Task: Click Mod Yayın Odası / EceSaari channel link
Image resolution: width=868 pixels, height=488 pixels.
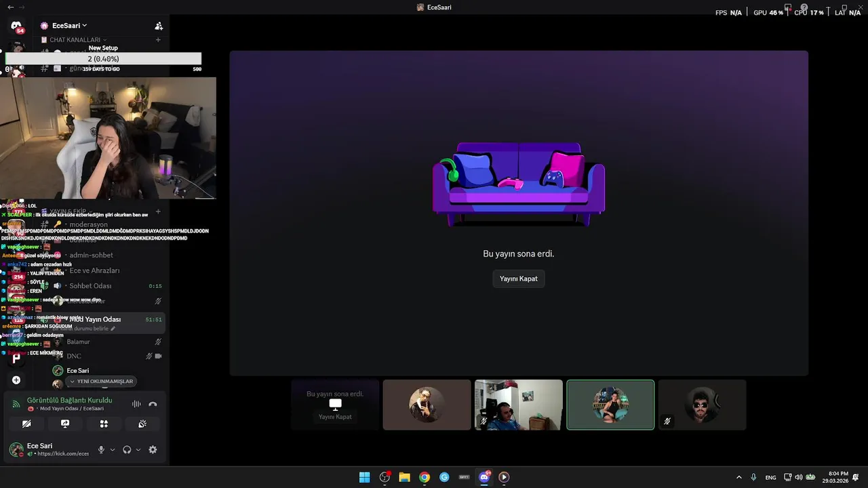Action: tap(72, 409)
